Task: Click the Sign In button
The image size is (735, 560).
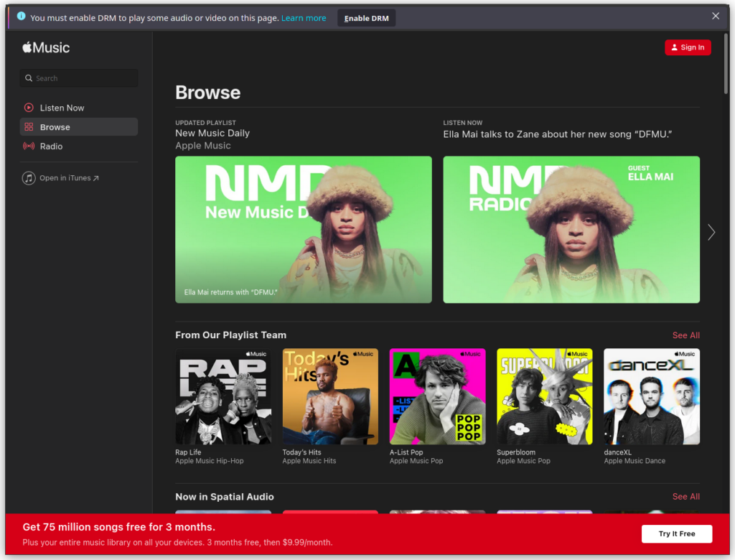Action: click(x=688, y=47)
